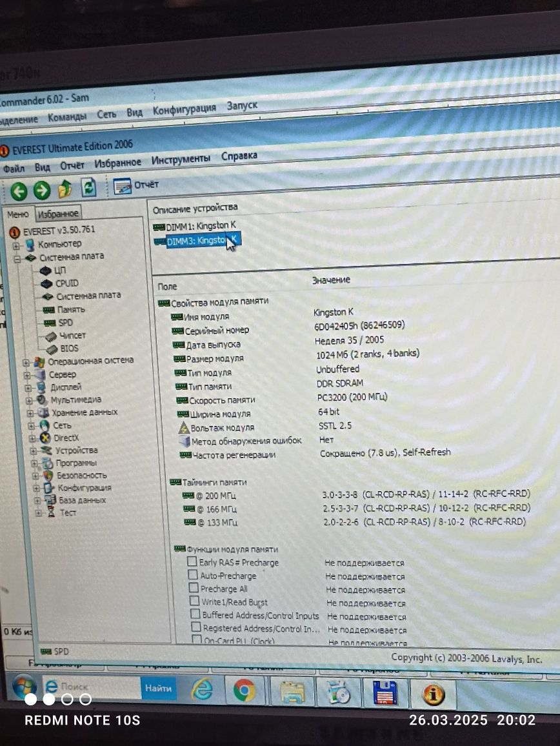This screenshot has height=746, width=560.
Task: Expand the DirectX node
Action: point(32,438)
